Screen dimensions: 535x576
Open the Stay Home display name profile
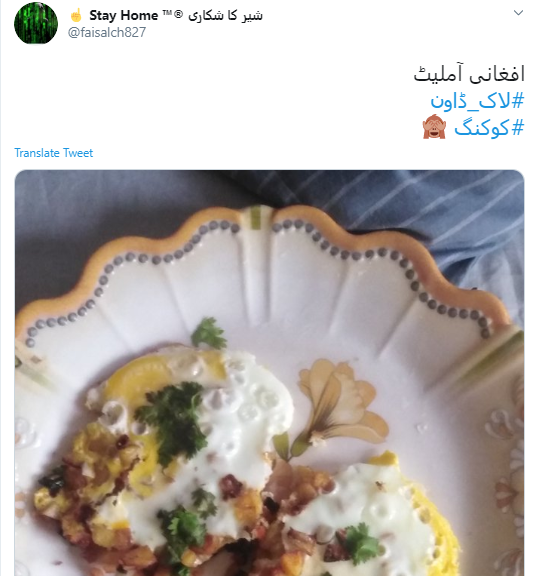click(x=123, y=15)
